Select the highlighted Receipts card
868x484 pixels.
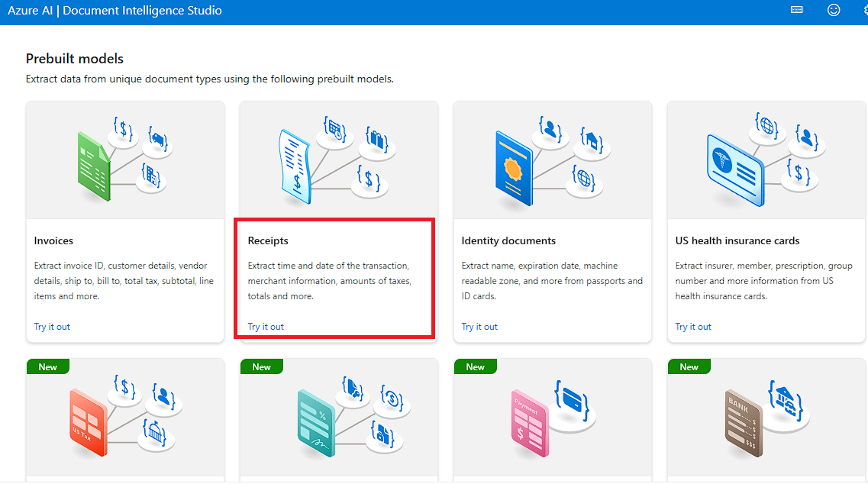(334, 279)
